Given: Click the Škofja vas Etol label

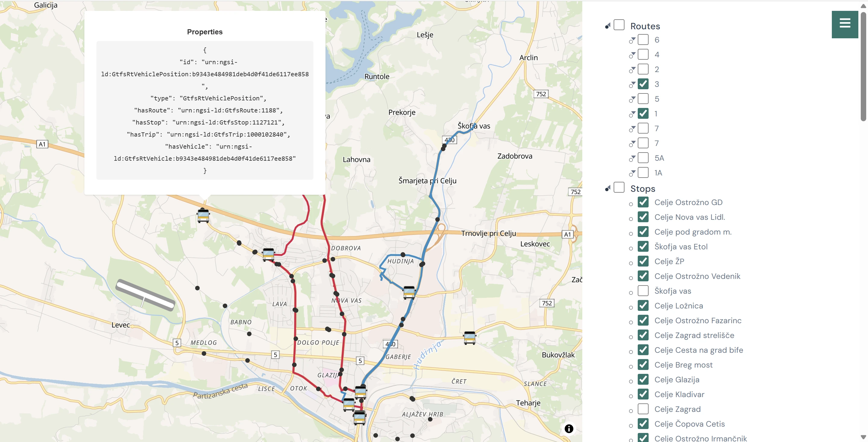Looking at the screenshot, I should click(x=681, y=247).
